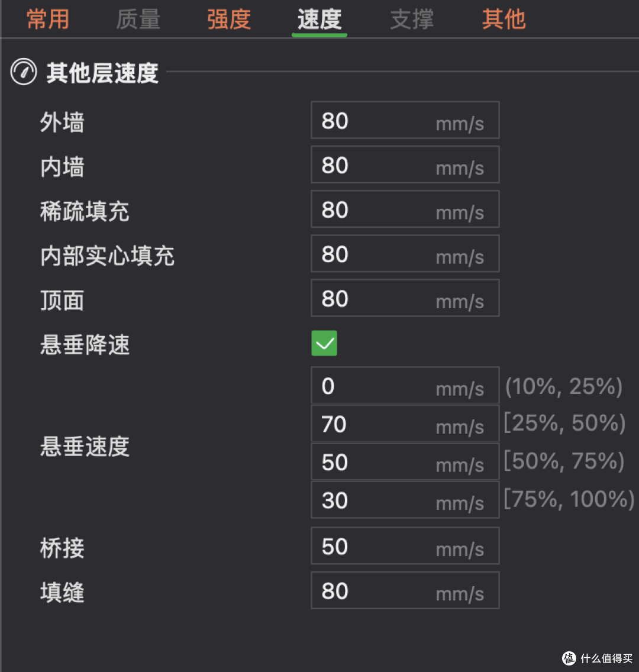Click the 外墙 speed input field

click(405, 120)
